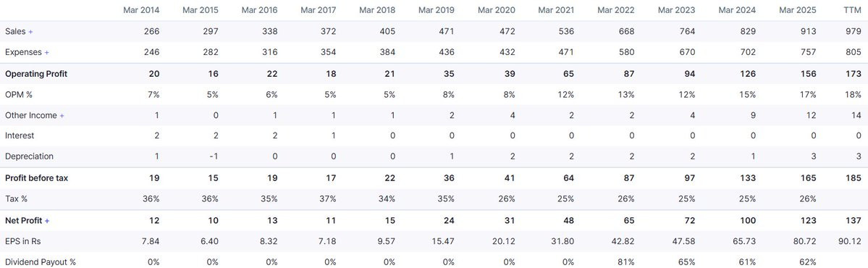This screenshot has width=868, height=268.
Task: Expand Other Income plus sign
Action: pyautogui.click(x=62, y=116)
